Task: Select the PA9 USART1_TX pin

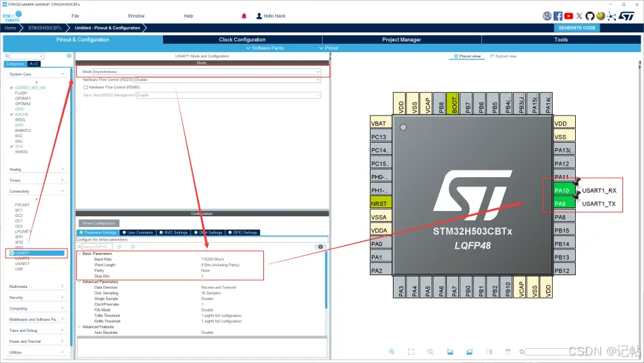Action: click(564, 203)
